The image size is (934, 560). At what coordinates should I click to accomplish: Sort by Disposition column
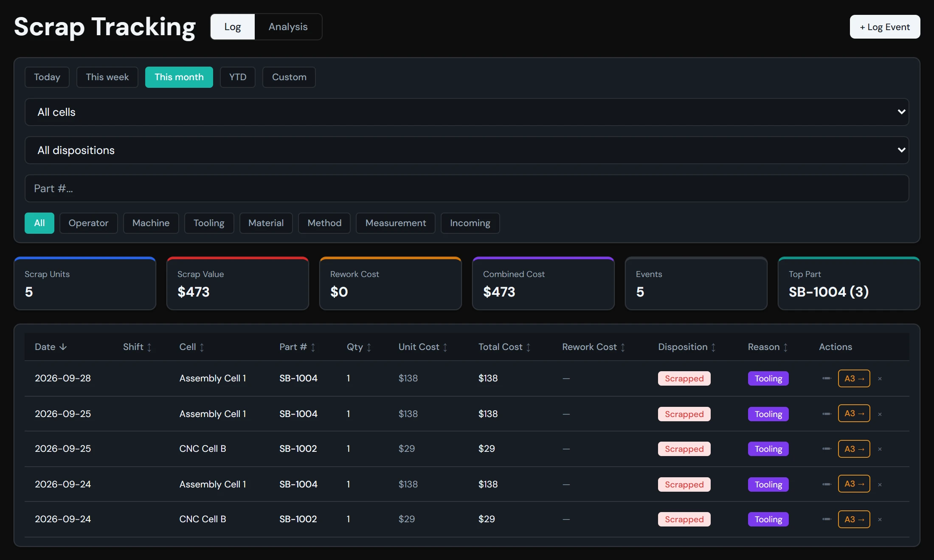click(x=687, y=347)
